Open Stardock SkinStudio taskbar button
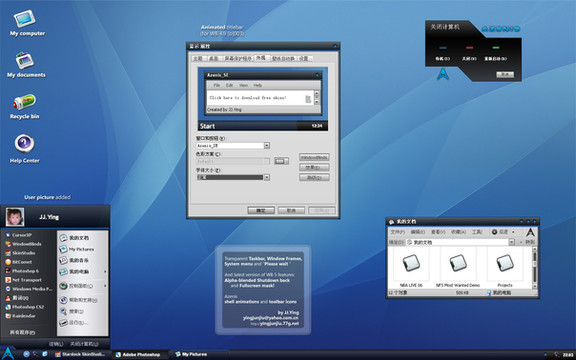 (80, 354)
